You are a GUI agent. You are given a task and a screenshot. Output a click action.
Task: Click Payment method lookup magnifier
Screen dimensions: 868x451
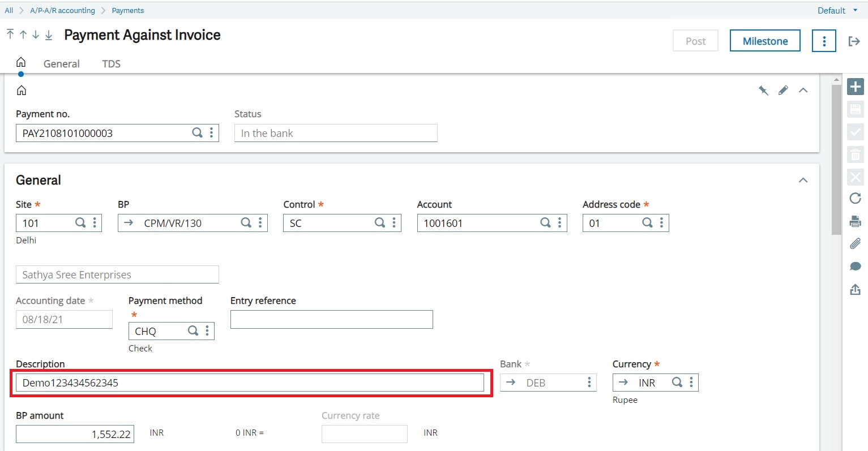click(193, 330)
